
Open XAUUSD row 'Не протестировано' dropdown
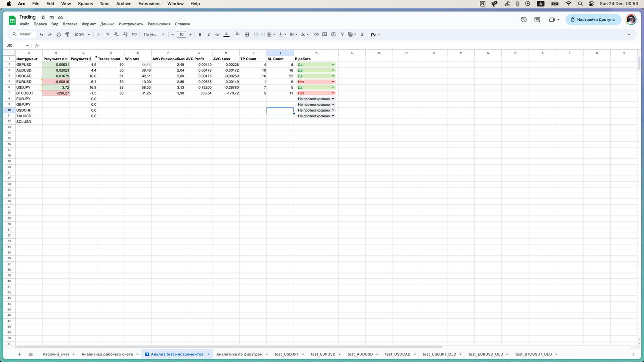pyautogui.click(x=333, y=116)
